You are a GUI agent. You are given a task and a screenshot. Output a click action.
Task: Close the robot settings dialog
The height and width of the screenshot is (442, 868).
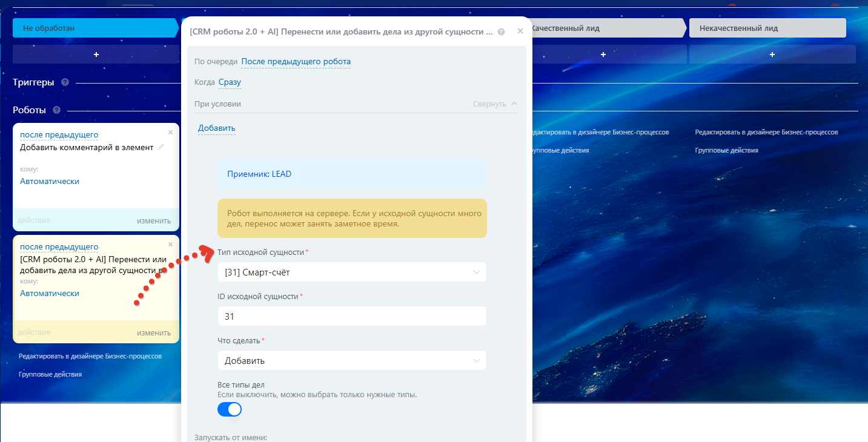click(x=520, y=31)
